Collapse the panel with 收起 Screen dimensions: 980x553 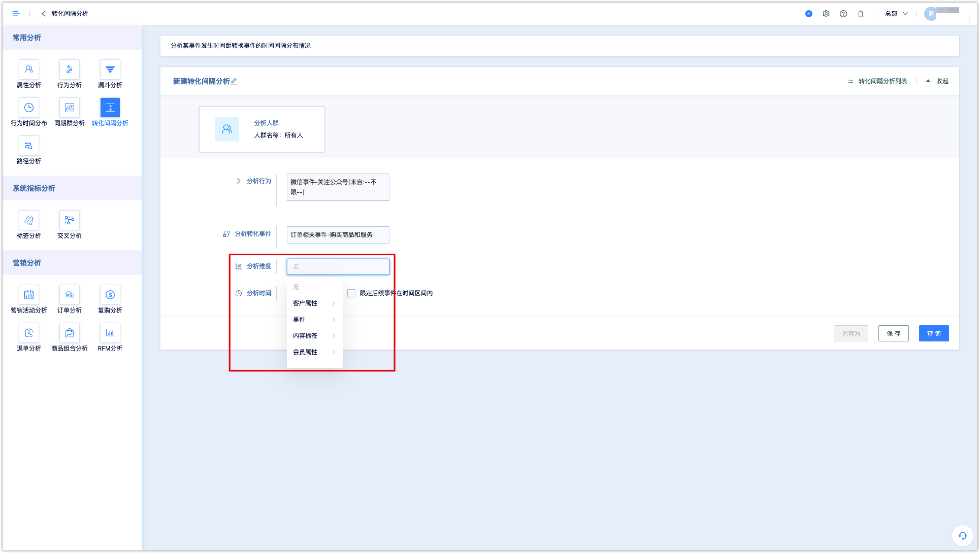pyautogui.click(x=937, y=81)
